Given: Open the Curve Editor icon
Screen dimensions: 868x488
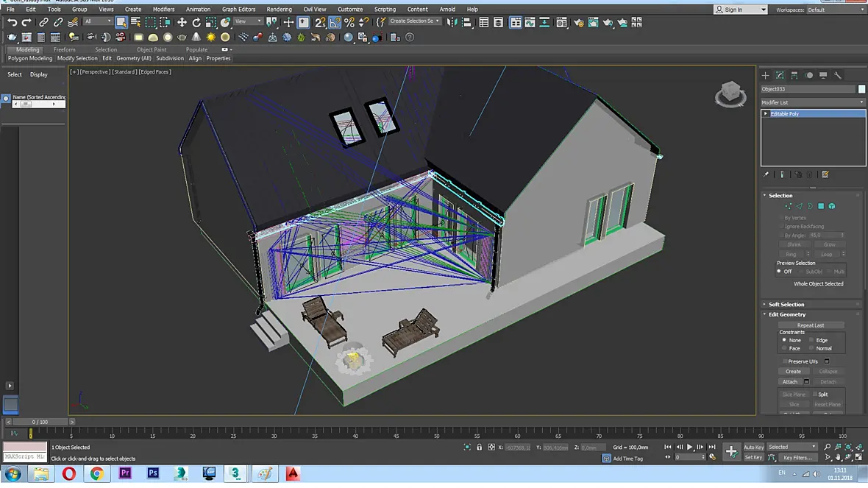Looking at the screenshot, I should (530, 23).
